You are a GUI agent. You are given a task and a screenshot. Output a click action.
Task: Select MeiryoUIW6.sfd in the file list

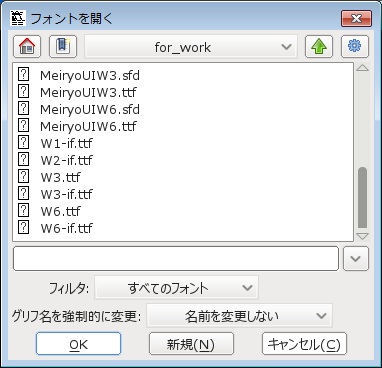(x=90, y=109)
